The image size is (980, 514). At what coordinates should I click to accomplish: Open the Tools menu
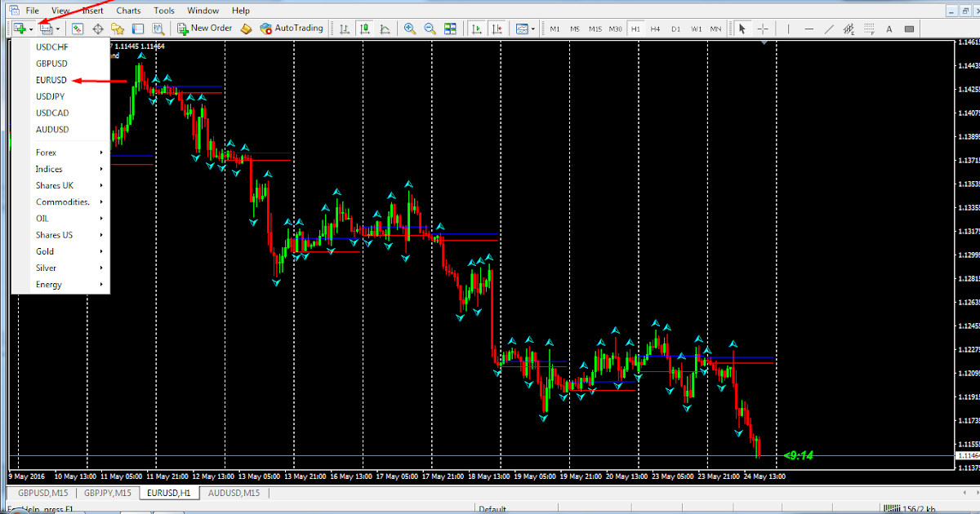[163, 10]
